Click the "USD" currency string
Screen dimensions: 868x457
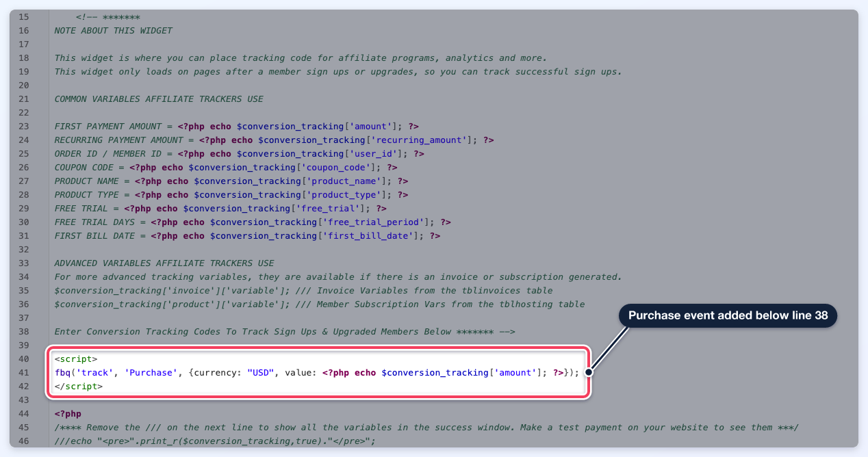[x=261, y=373]
